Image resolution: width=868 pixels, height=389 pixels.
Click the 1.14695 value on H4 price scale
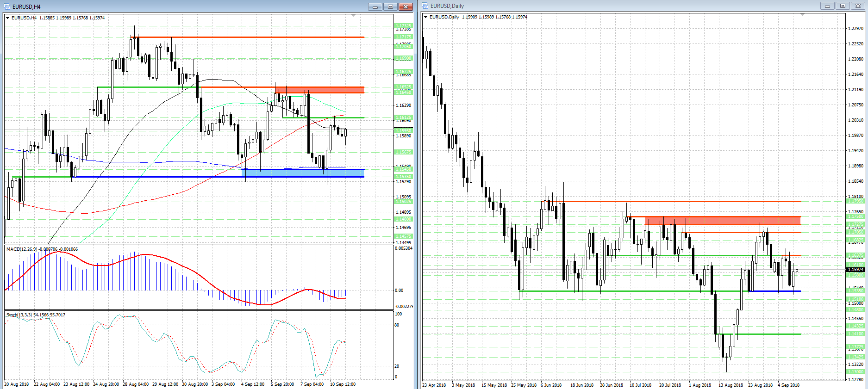click(403, 228)
